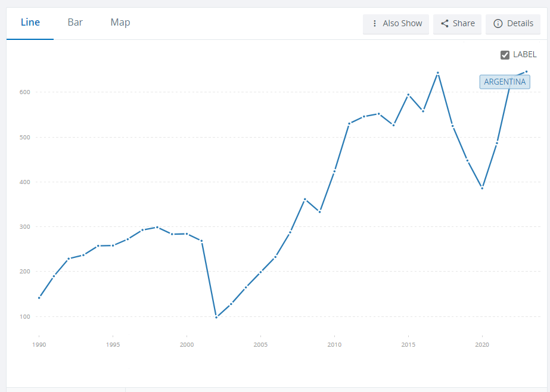This screenshot has width=550, height=392.
Task: Select the 1998 data point near 300
Action: 157,227
